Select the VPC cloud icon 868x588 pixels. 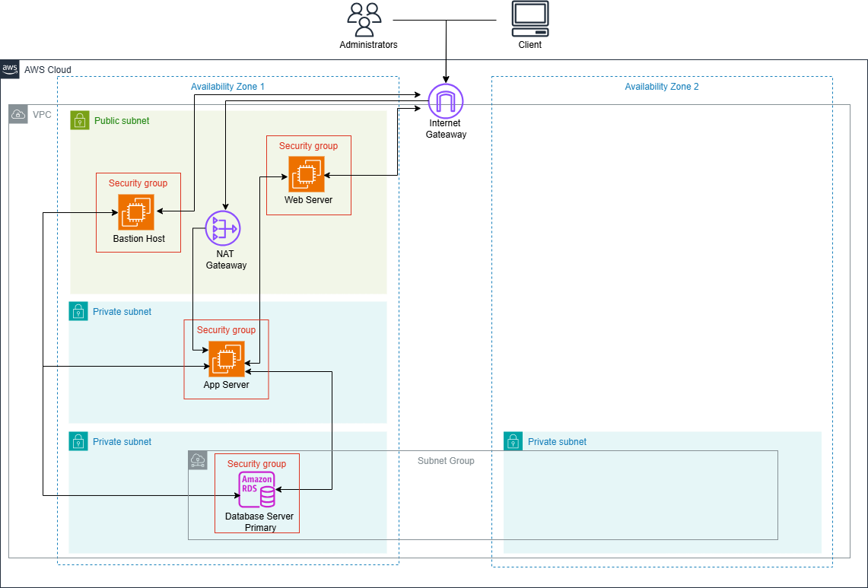point(18,115)
